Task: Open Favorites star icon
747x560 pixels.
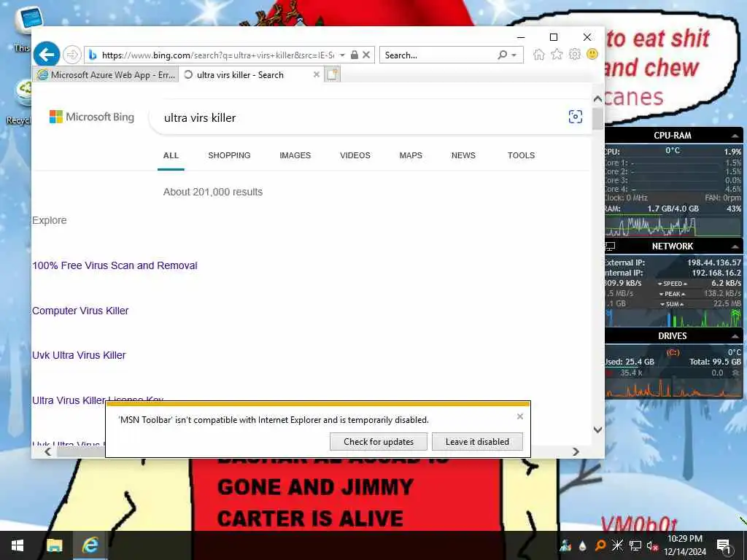Action: tap(557, 54)
